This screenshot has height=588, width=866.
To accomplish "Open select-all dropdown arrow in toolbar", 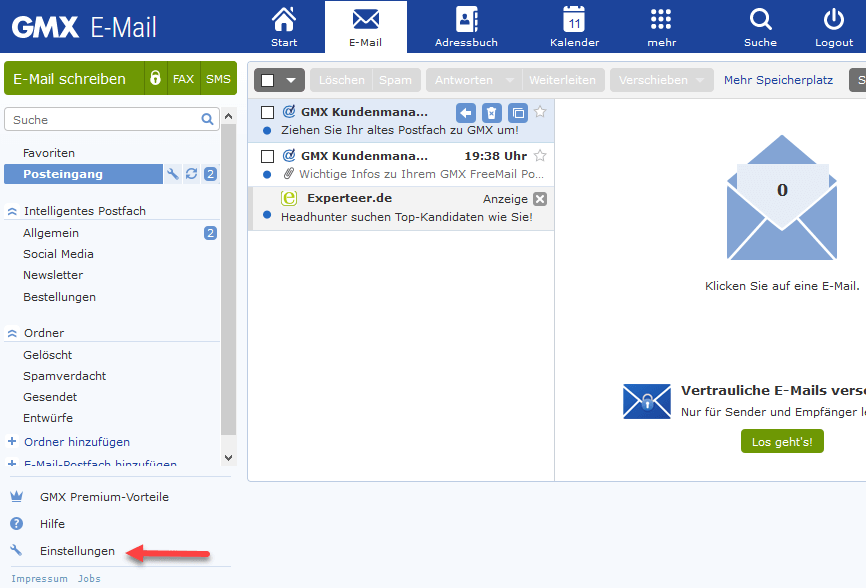I will pos(291,80).
